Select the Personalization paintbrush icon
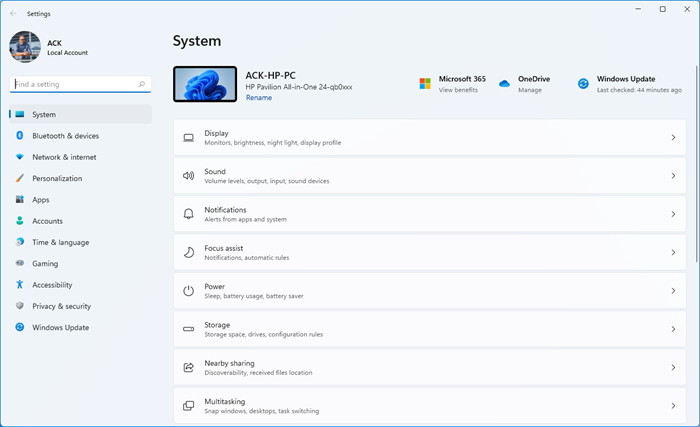The image size is (700, 427). click(19, 179)
